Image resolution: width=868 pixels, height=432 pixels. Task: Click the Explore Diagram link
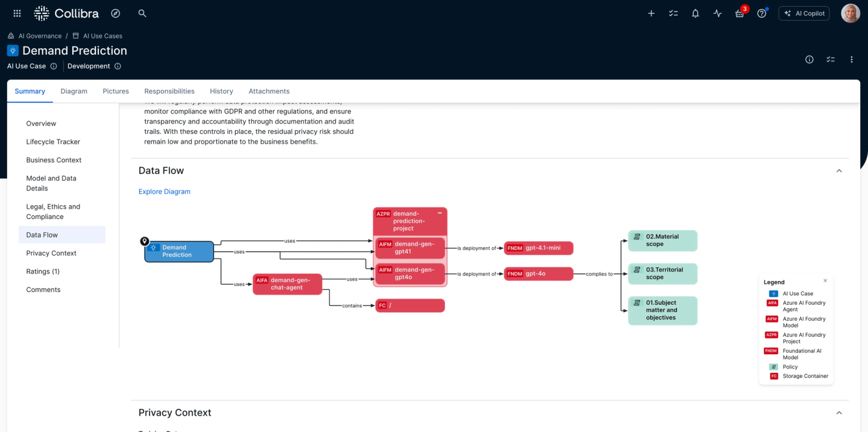164,191
